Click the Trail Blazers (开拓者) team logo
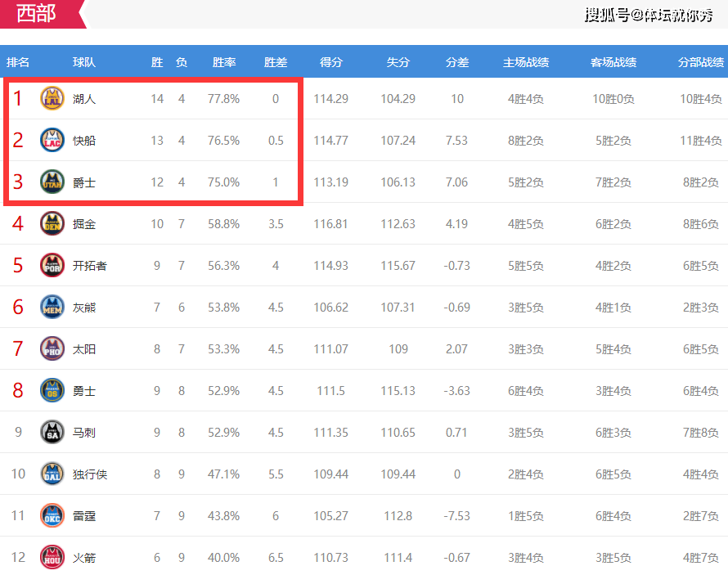 pos(52,266)
